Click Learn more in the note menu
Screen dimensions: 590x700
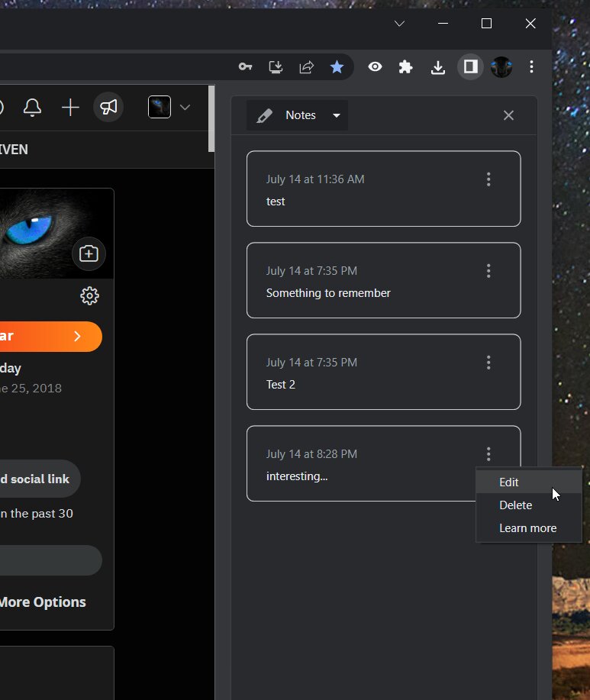527,528
